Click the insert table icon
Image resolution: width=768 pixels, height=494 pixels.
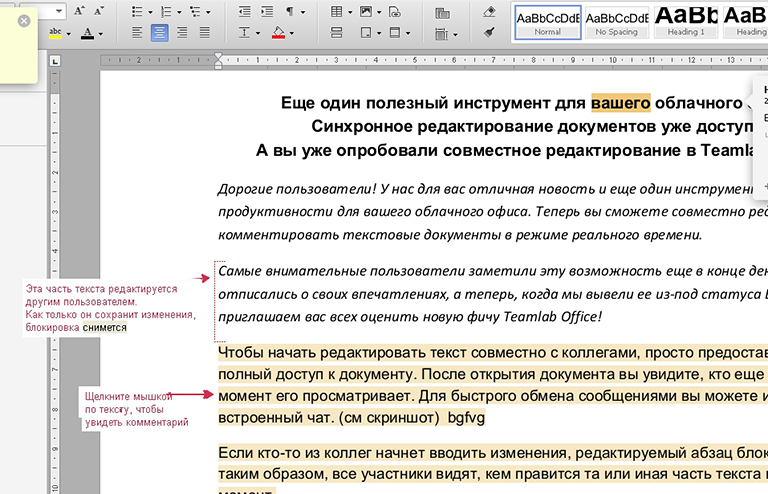[336, 12]
